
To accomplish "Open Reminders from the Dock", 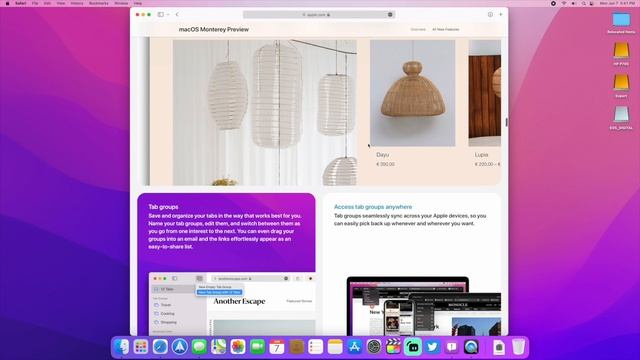I will (x=316, y=347).
